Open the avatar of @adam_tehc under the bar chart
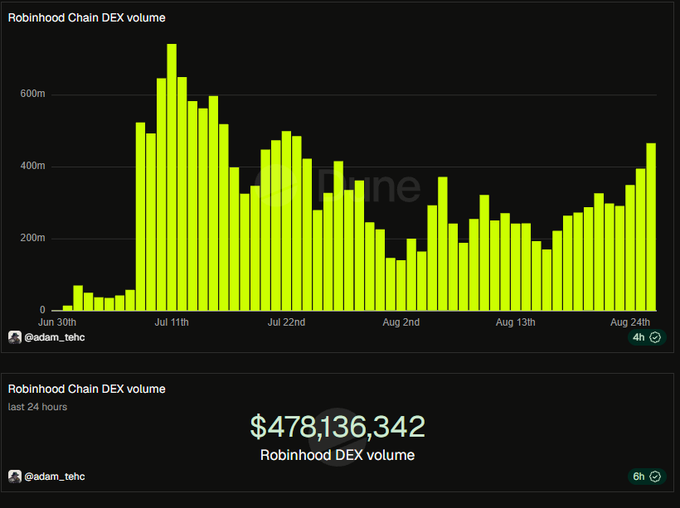This screenshot has height=508, width=680. pos(14,337)
